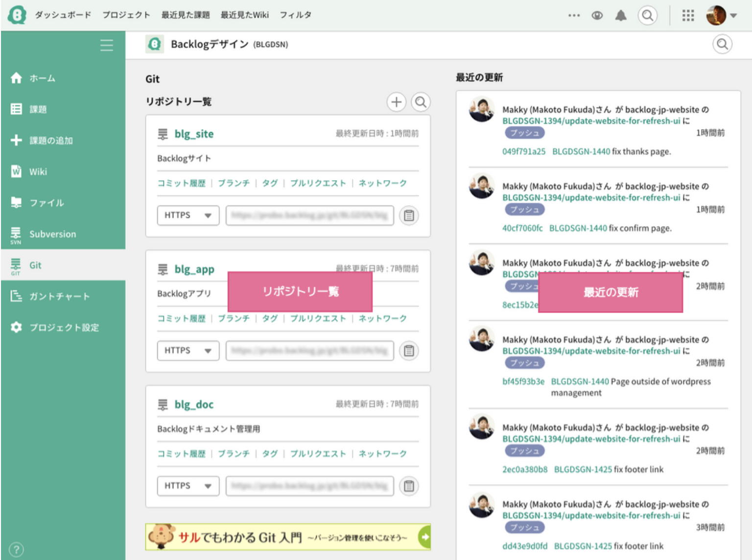Image resolution: width=752 pixels, height=560 pixels.
Task: Open ブランチ for blg_app
Action: 234,318
